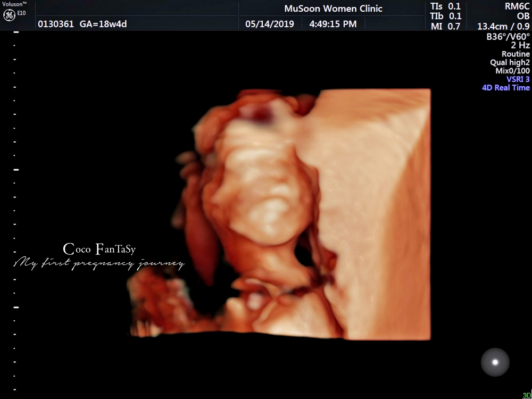The height and width of the screenshot is (399, 532).
Task: Click the TIb 0.1 value
Action: pyautogui.click(x=445, y=16)
